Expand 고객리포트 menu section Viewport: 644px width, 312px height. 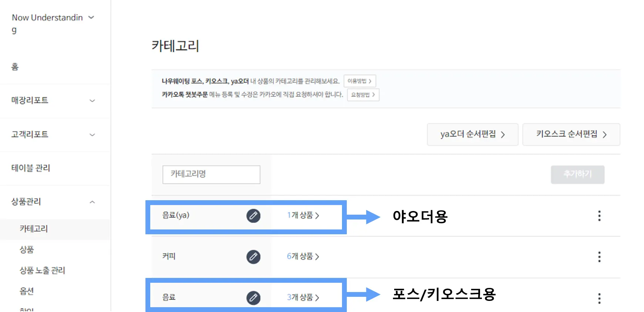(x=92, y=135)
